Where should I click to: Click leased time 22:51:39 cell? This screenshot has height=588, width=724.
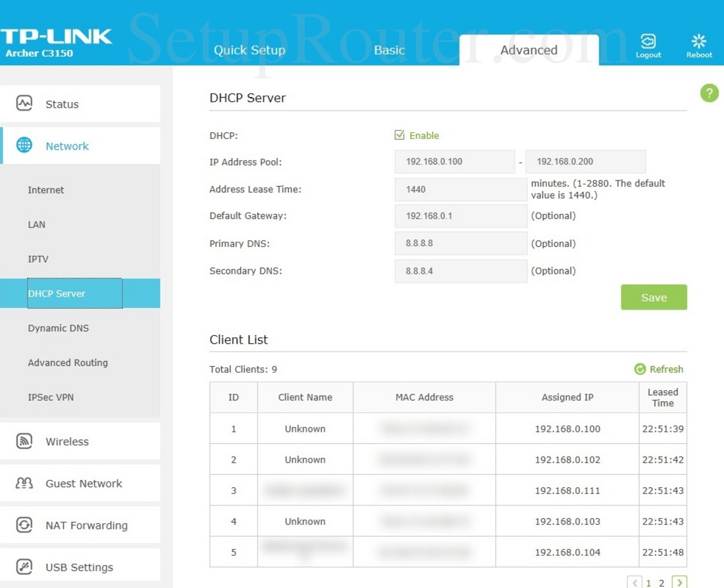(663, 429)
